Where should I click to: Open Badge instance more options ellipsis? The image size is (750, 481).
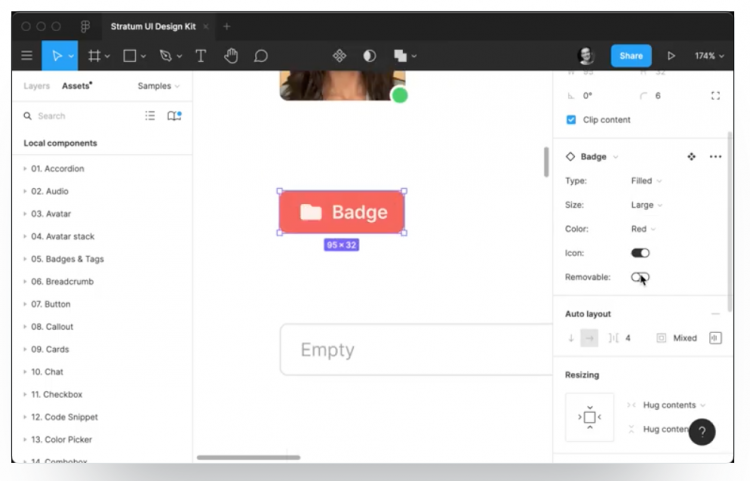pyautogui.click(x=716, y=157)
